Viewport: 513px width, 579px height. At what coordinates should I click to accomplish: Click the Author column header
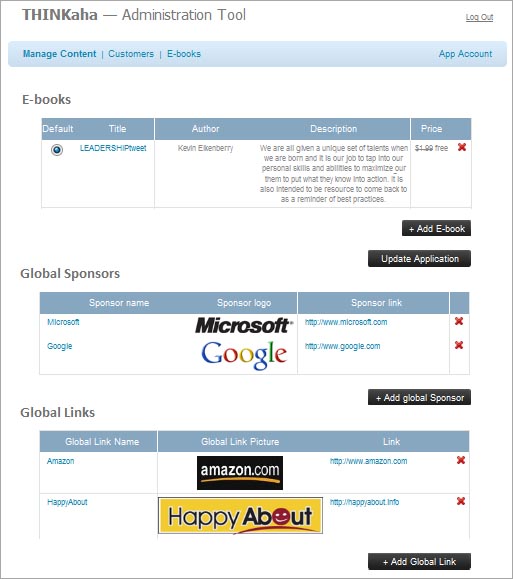click(205, 129)
